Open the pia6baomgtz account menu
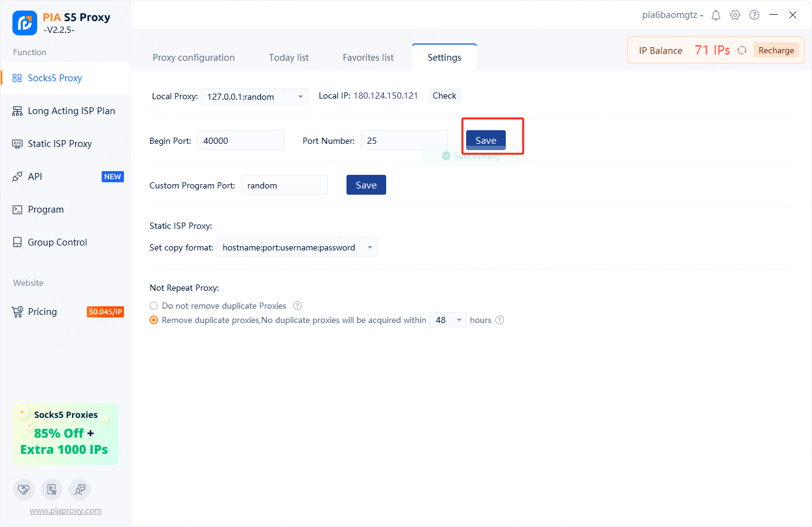This screenshot has width=812, height=527. click(673, 15)
